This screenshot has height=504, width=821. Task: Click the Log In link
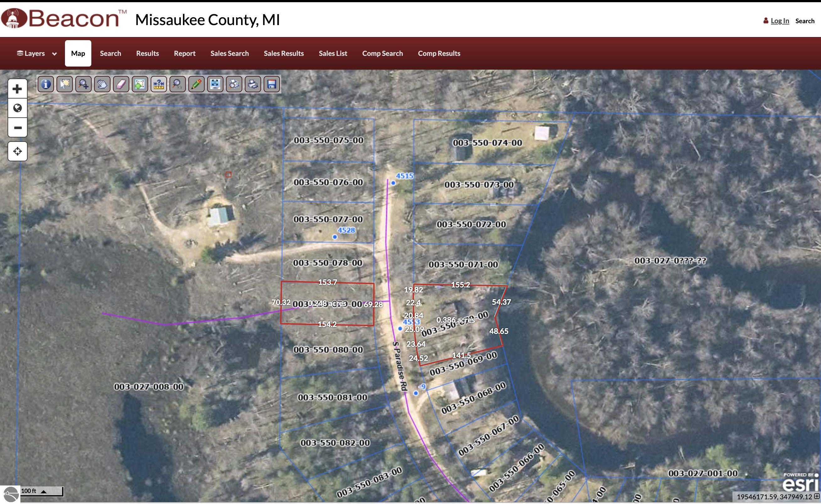pos(779,21)
